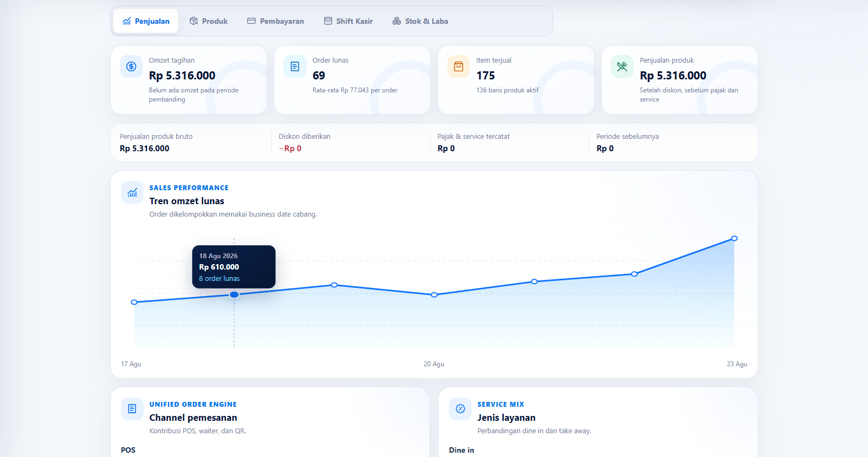Open the Penjualan tab

[146, 21]
